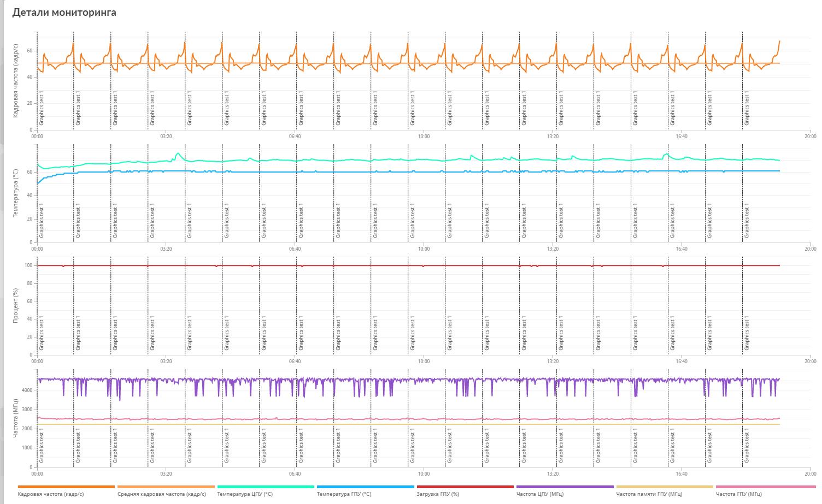Click legend label 'Загрузка ГПУ (%)'
This screenshot has width=822, height=504.
click(x=438, y=494)
